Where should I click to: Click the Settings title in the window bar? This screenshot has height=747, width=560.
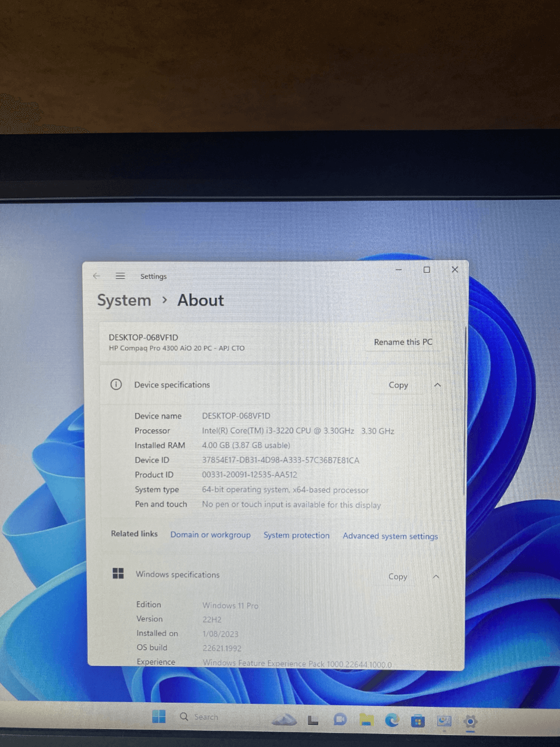(x=153, y=276)
